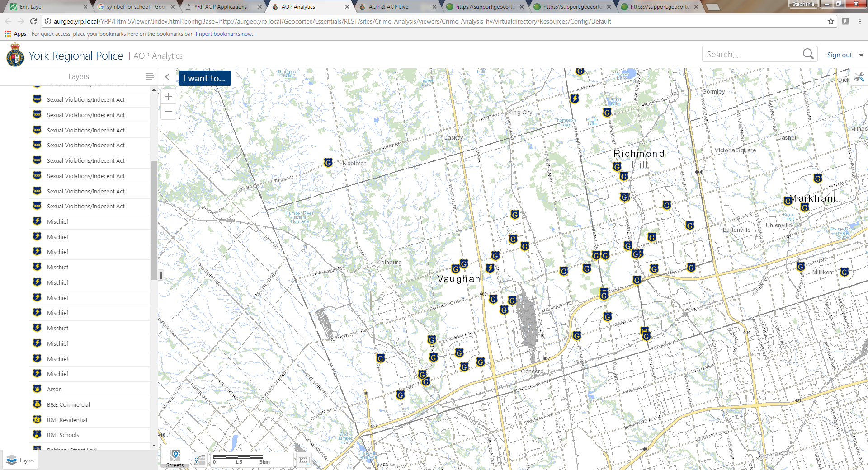Click the Sign out link
Screen dimensions: 868x470
pos(839,55)
